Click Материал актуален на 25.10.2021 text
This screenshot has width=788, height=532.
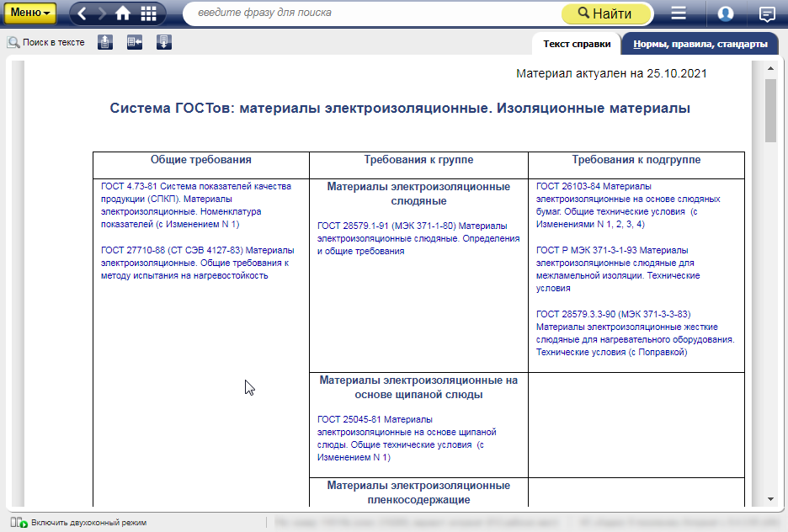click(611, 73)
